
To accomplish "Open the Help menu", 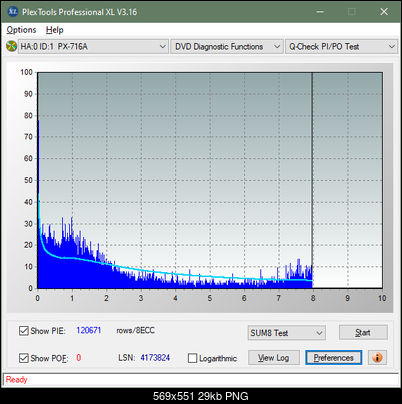I will coord(55,30).
